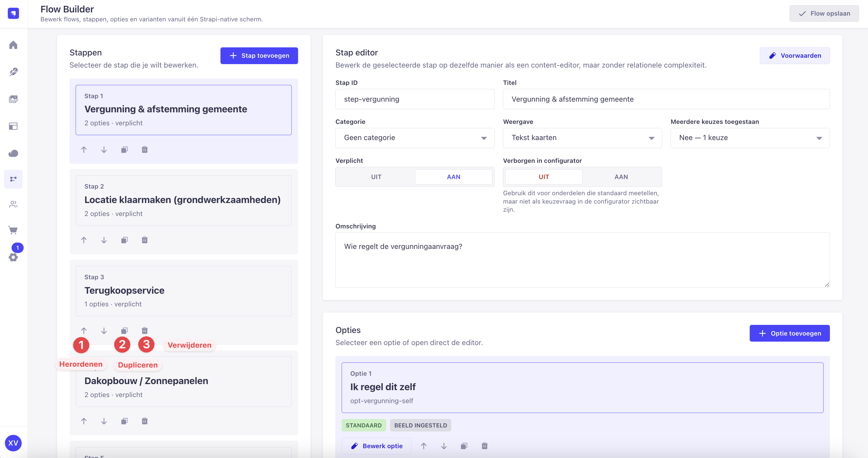
Task: Open the Home icon in the sidebar
Action: click(13, 45)
